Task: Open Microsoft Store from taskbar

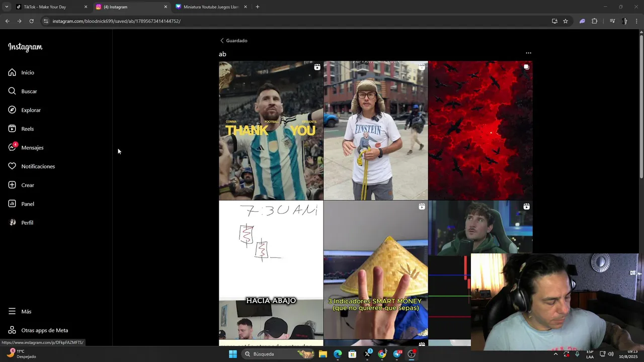Action: tap(352, 354)
